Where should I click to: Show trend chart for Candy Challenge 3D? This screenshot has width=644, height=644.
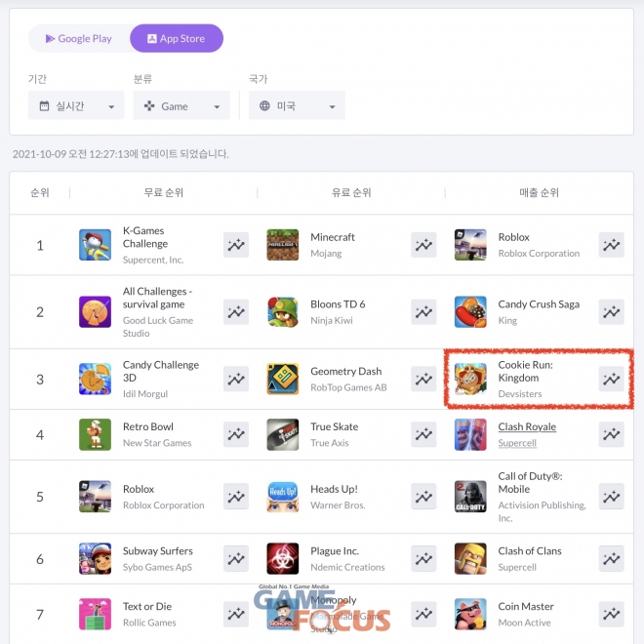point(236,379)
